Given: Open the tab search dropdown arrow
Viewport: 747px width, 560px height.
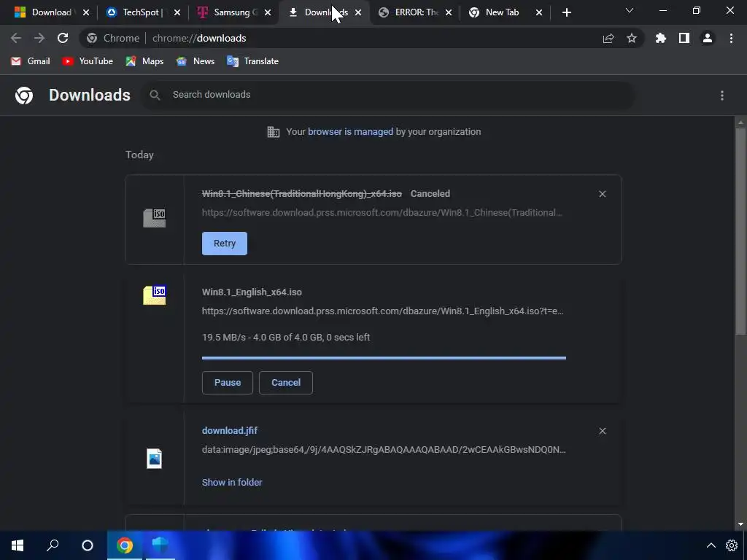Looking at the screenshot, I should click(630, 10).
